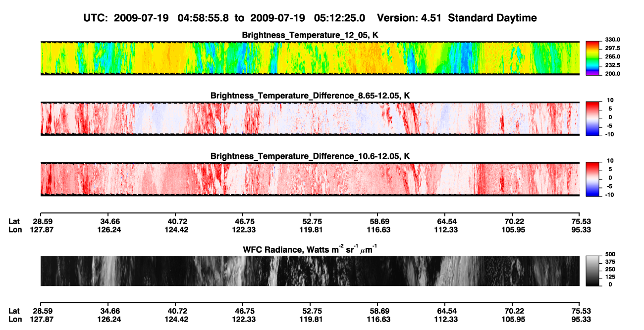Click latitude '52.75' on axis under difference panels
Viewport: 644px width, 330px height.
(310, 221)
